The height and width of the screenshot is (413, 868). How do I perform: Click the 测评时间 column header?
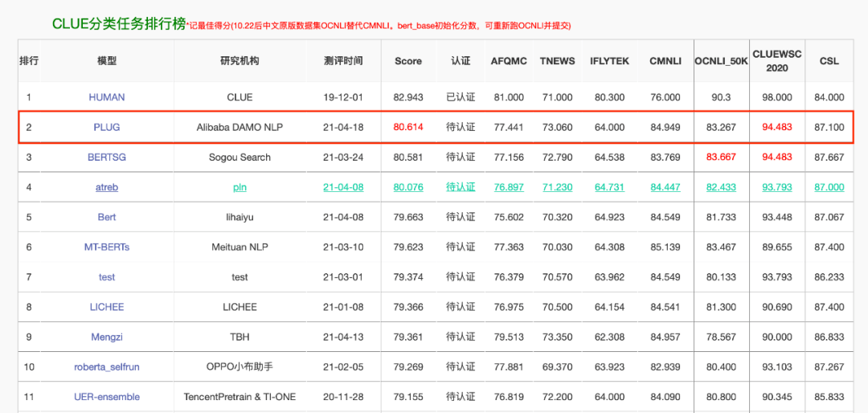click(x=343, y=61)
